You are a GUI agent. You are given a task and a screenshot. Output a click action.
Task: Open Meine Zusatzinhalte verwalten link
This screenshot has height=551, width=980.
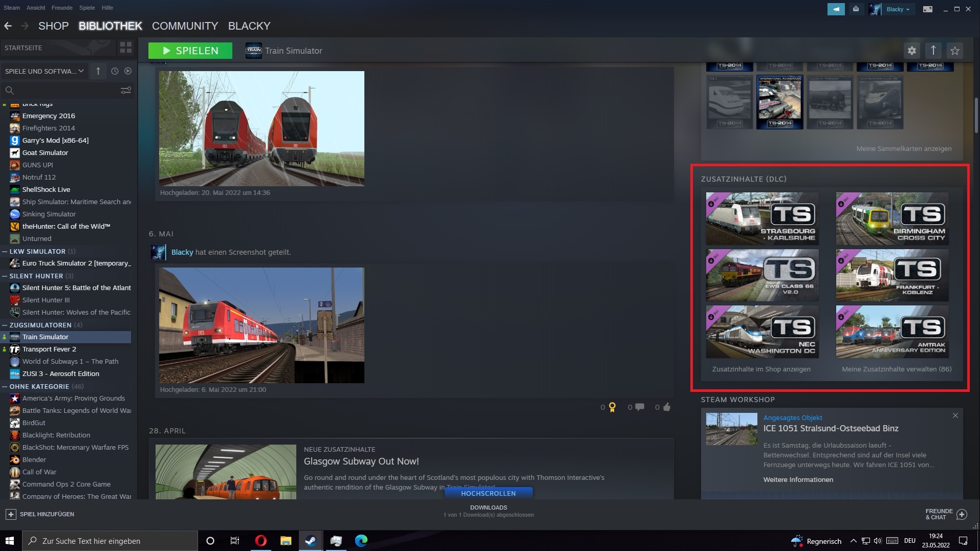coord(897,369)
